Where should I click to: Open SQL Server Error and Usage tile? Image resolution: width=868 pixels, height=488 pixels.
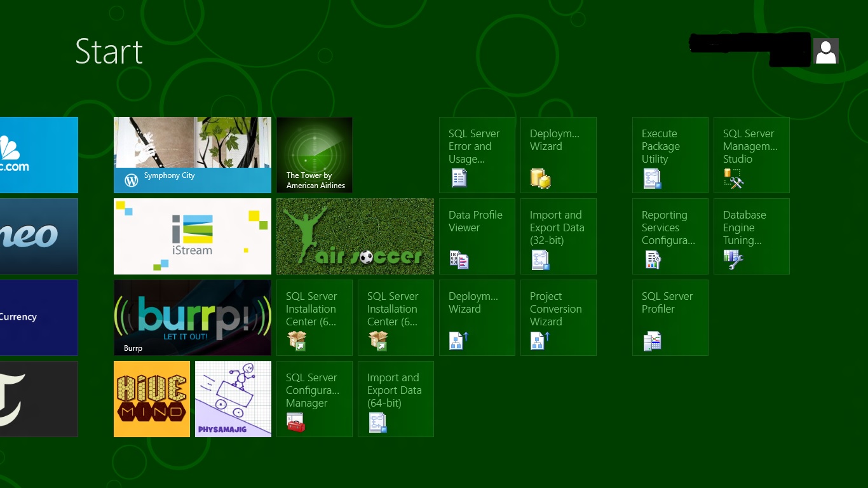477,154
